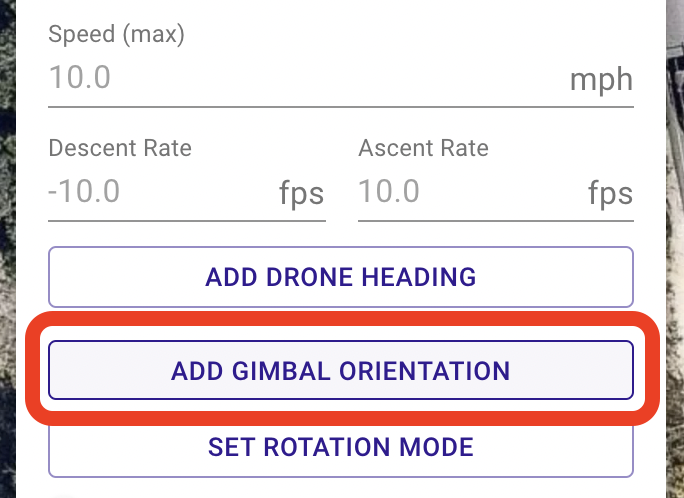Image resolution: width=684 pixels, height=498 pixels.
Task: Click the fps unit beside Ascent Rate
Action: pos(610,193)
